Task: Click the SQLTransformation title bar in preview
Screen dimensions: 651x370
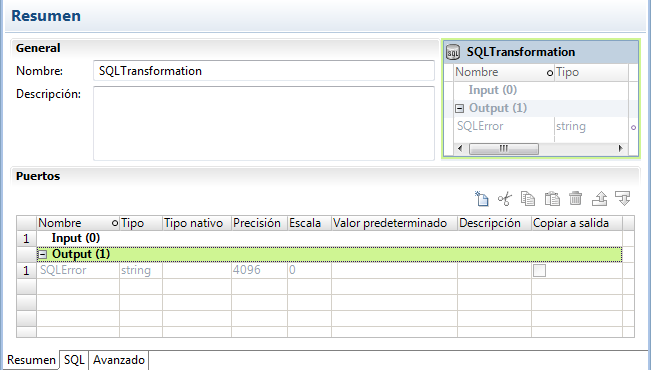Action: pos(541,52)
